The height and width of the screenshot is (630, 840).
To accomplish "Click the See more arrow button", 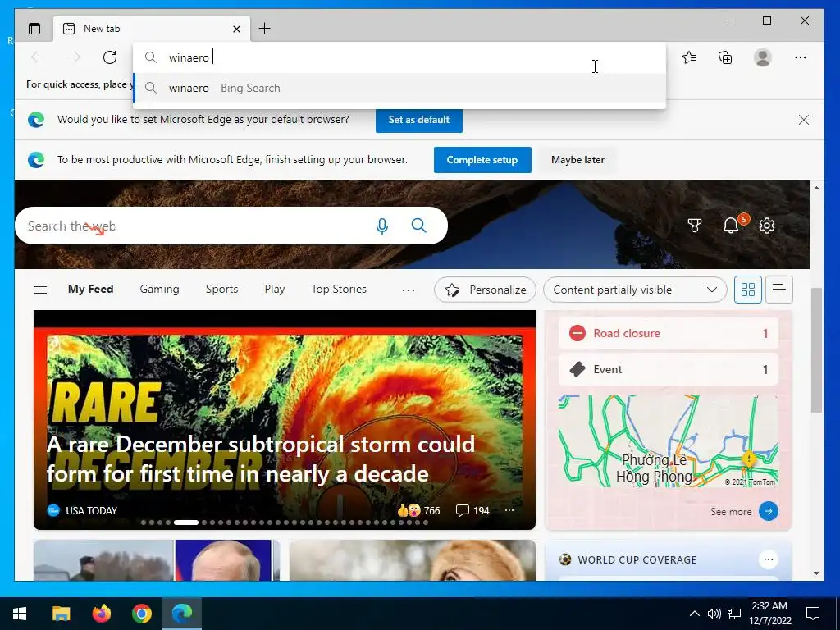I will (768, 511).
